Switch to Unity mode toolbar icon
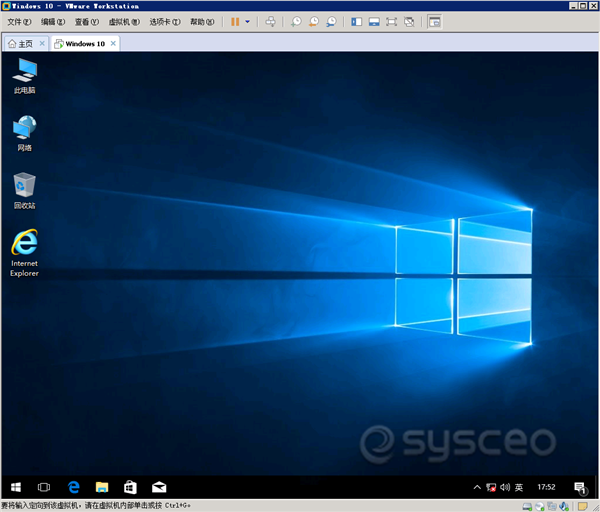The height and width of the screenshot is (512, 600). point(409,22)
